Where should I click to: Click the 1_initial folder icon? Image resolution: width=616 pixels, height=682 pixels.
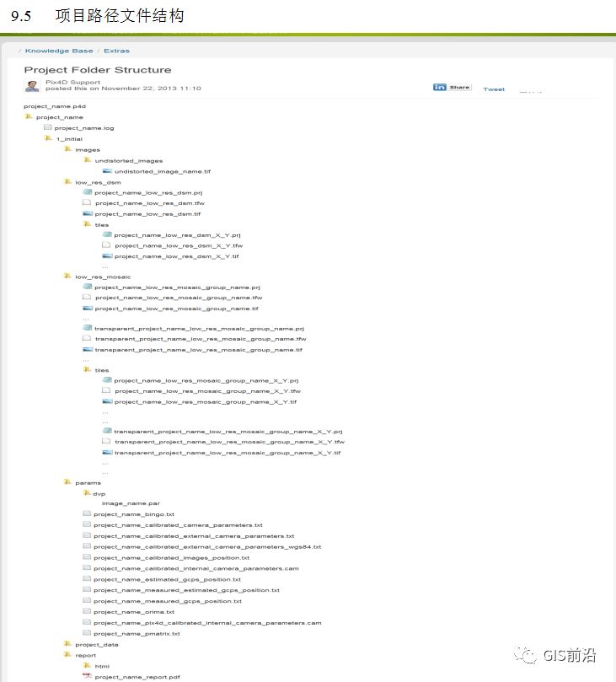(48, 138)
